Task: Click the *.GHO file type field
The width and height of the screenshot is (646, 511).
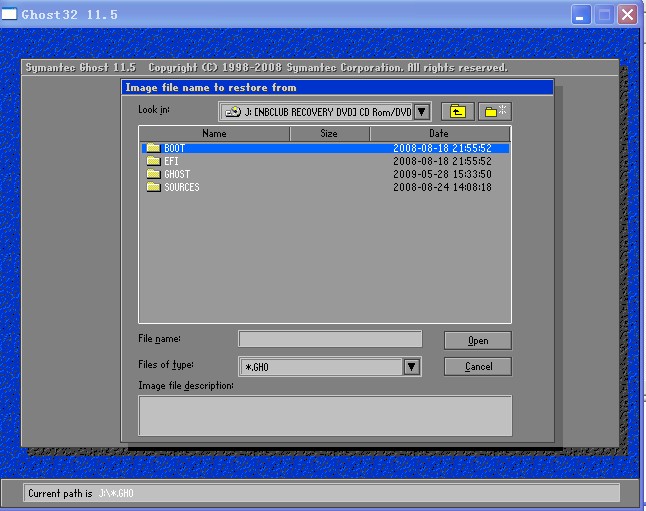Action: [320, 367]
